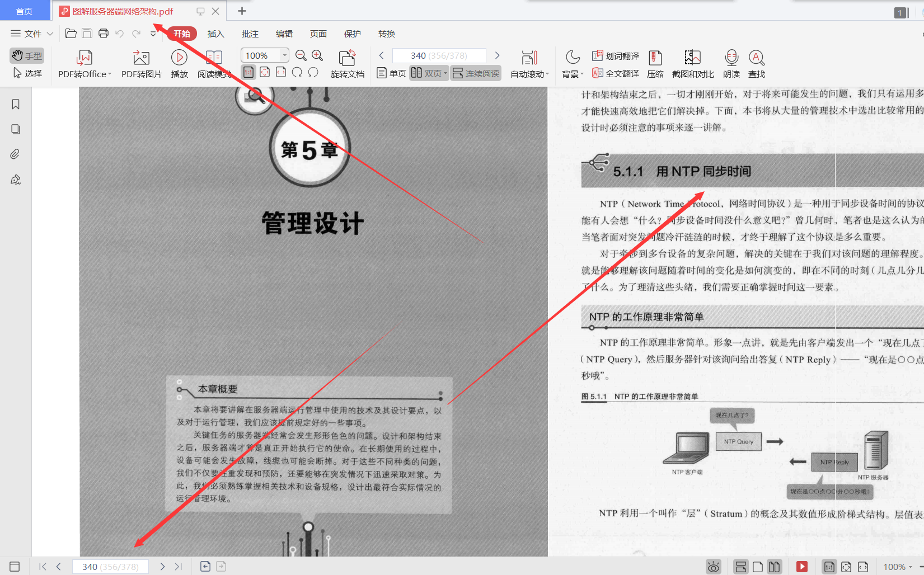
Task: Expand 自动滚动 auto-scroll dropdown
Action: tap(547, 74)
